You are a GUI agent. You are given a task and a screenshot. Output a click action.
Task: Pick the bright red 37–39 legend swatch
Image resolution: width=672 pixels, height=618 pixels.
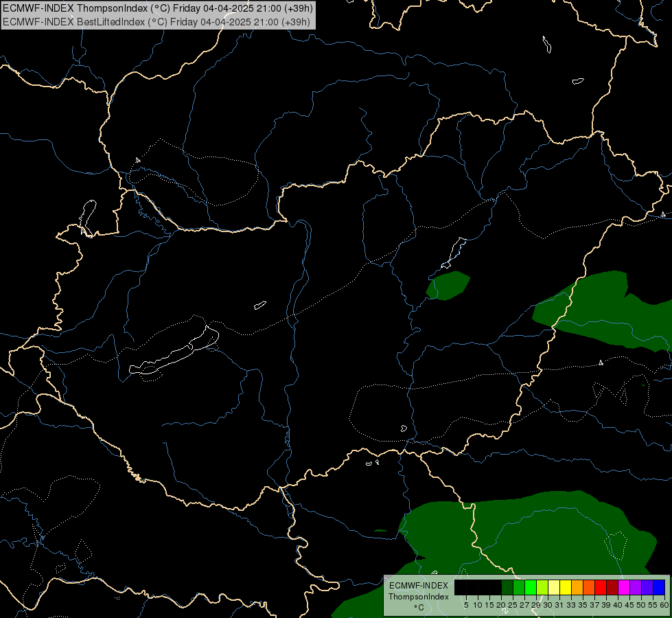pos(601,587)
